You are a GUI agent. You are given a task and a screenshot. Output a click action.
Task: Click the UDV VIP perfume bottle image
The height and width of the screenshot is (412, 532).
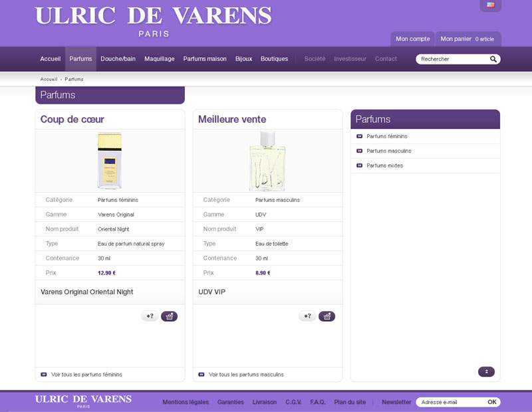coord(267,161)
